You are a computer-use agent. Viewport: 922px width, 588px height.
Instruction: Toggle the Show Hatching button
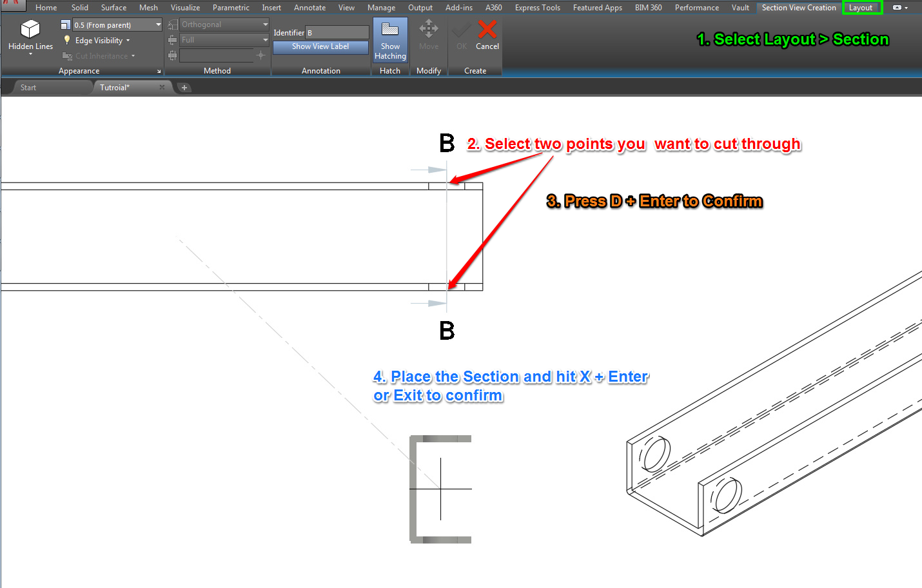tap(389, 40)
